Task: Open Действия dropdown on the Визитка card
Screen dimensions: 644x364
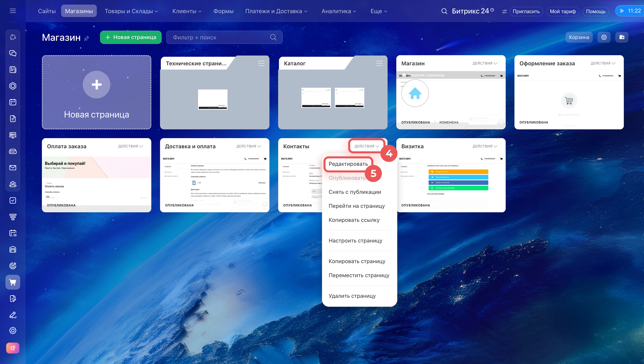Action: 485,146
